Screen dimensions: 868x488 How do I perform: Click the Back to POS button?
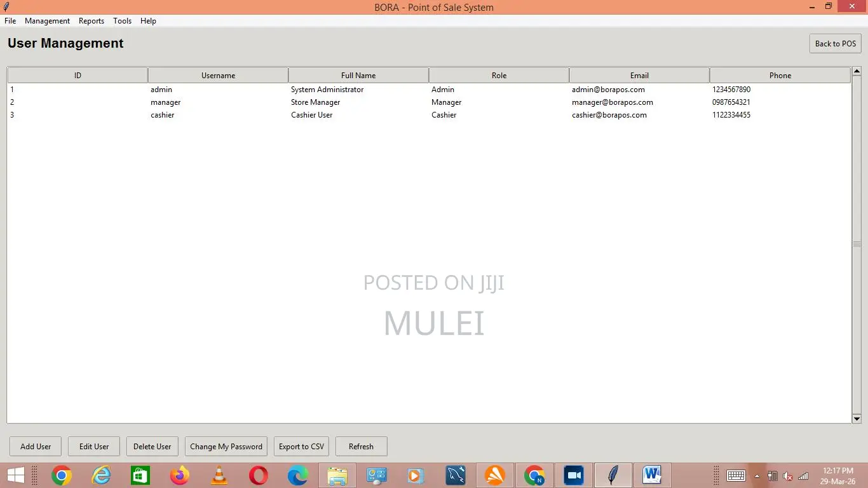[x=836, y=44]
